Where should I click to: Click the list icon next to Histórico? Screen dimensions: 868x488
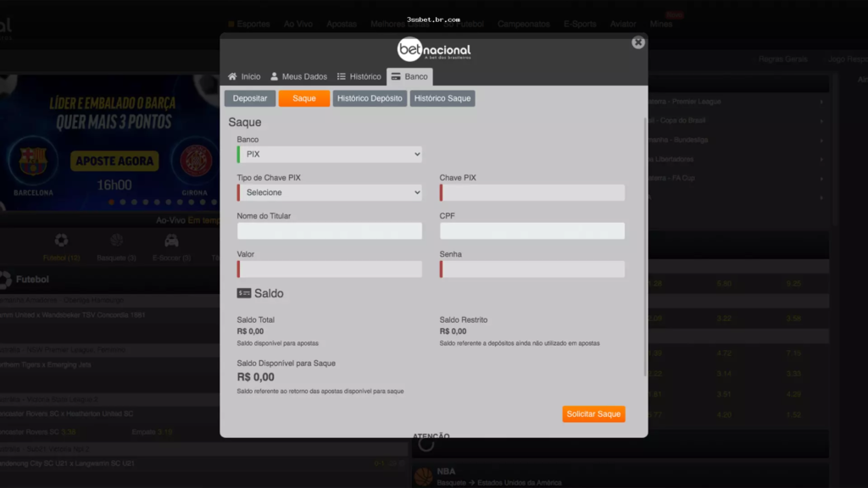tap(341, 76)
